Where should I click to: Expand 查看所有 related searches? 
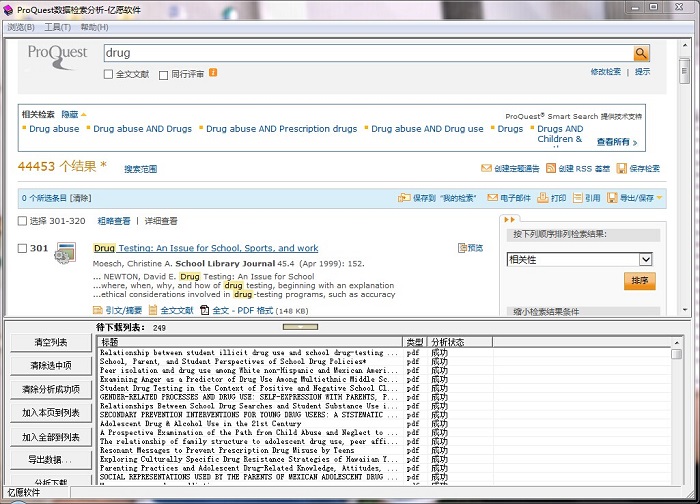617,142
